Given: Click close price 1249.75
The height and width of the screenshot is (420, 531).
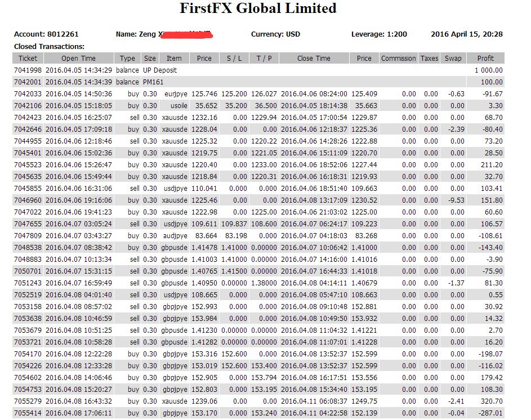Looking at the screenshot, I should tap(364, 401).
